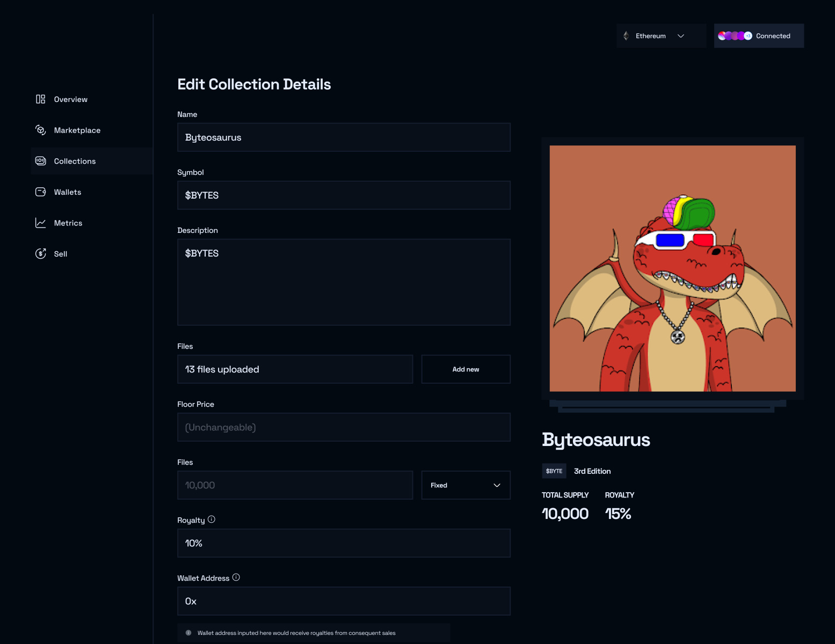This screenshot has width=835, height=644.
Task: Click the Royalty info icon
Action: [212, 519]
